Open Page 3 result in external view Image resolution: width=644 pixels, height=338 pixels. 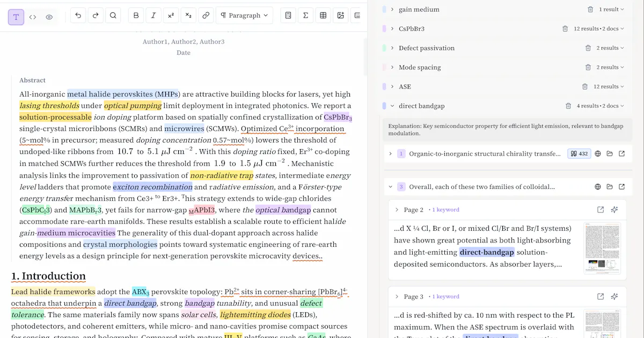coord(601,297)
